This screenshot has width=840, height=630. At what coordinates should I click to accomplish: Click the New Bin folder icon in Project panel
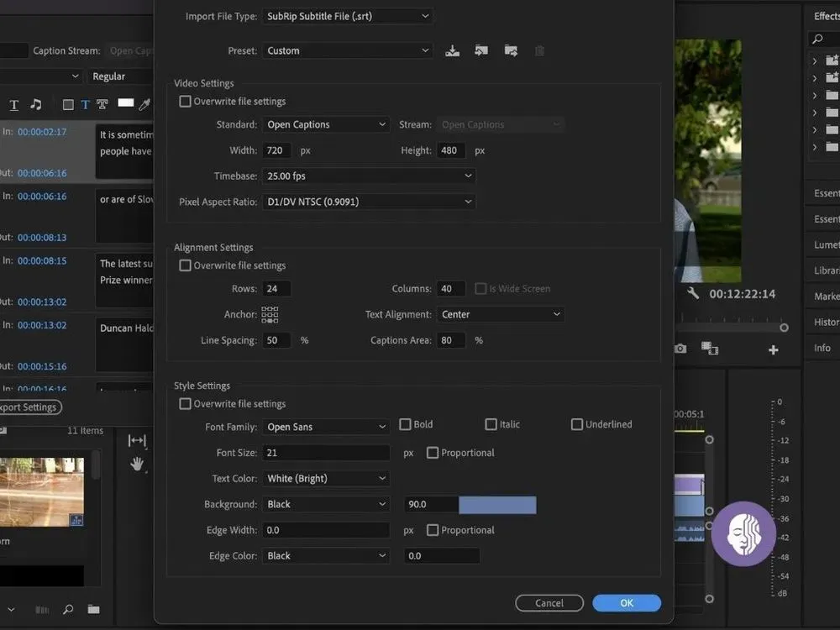click(x=94, y=609)
